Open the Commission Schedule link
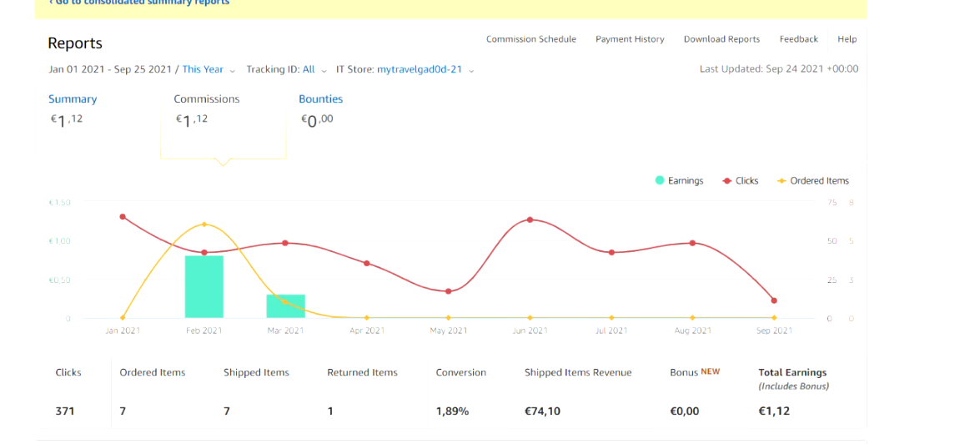The height and width of the screenshot is (444, 980). pos(531,38)
